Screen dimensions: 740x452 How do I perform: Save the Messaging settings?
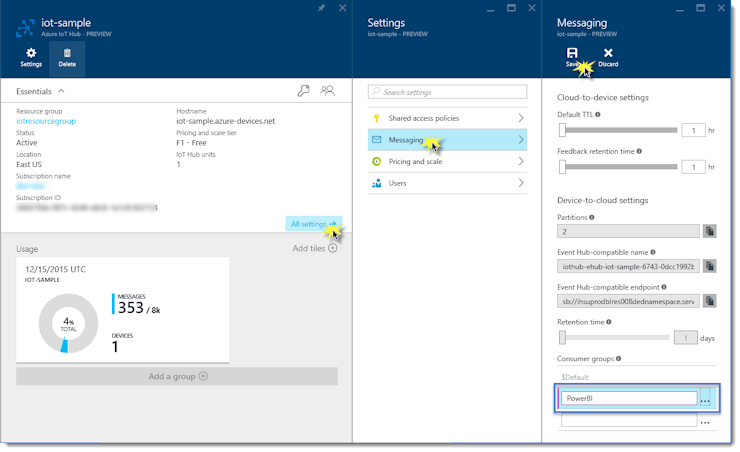coord(572,58)
